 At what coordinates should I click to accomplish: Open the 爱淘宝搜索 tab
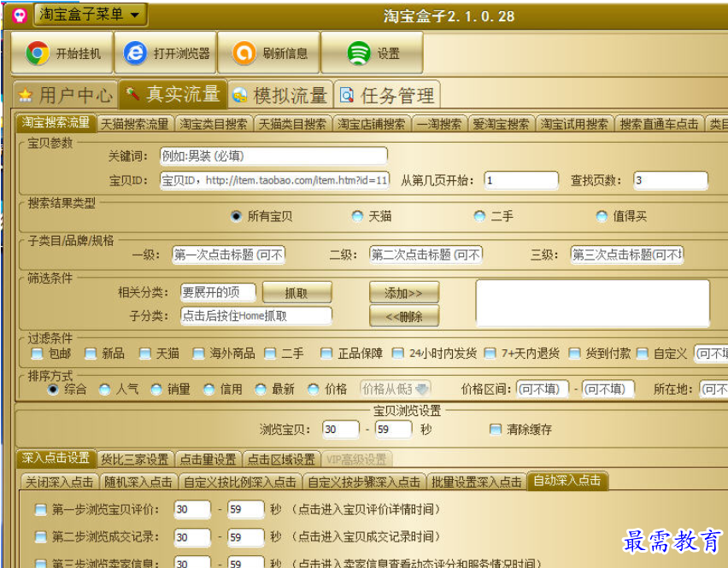tap(501, 124)
